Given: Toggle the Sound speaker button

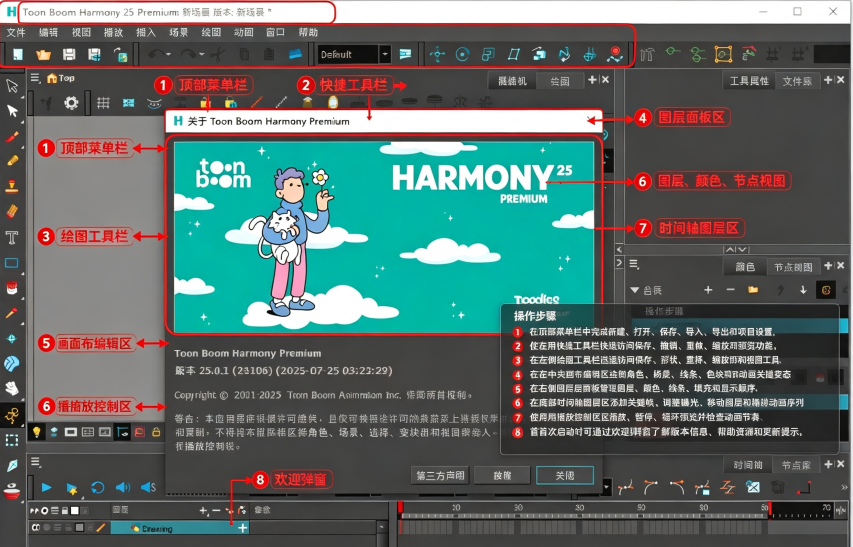Looking at the screenshot, I should click(123, 487).
